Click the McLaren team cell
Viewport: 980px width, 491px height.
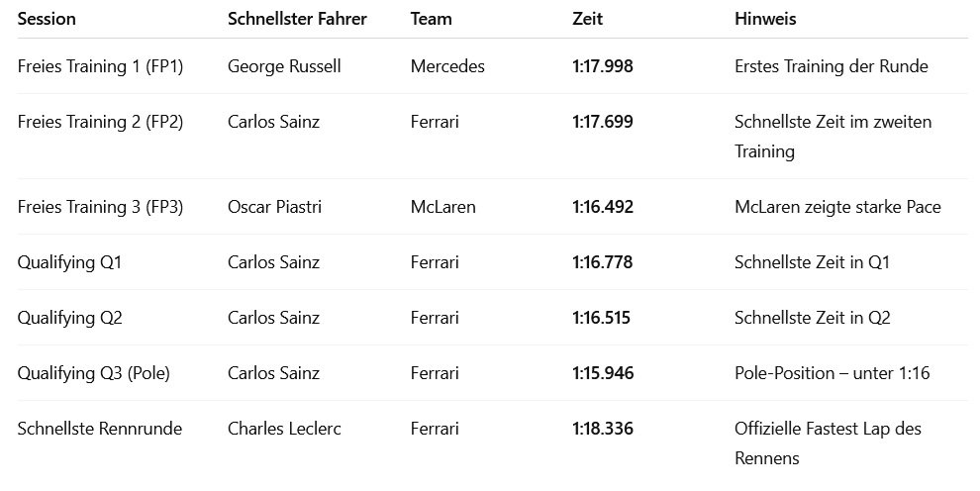tap(442, 207)
